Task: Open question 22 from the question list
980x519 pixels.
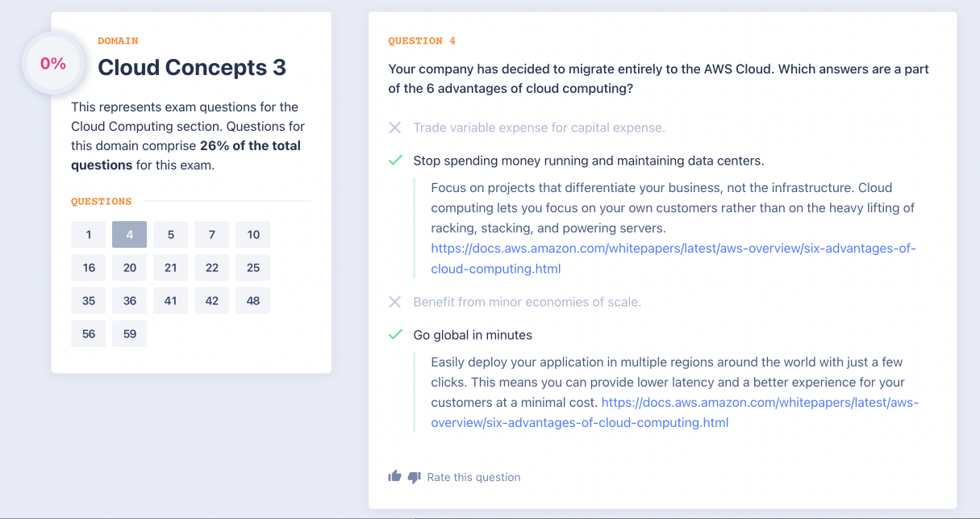Action: pyautogui.click(x=212, y=268)
